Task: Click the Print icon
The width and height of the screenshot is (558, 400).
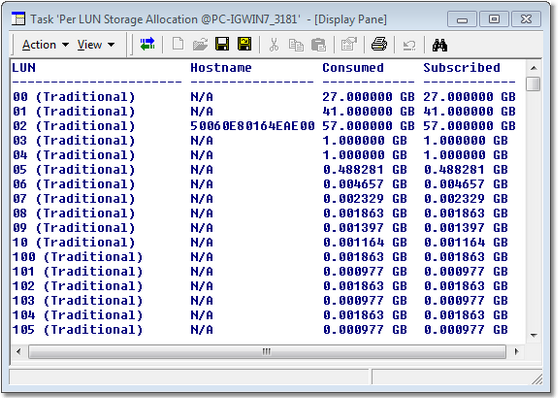Action: click(x=379, y=44)
